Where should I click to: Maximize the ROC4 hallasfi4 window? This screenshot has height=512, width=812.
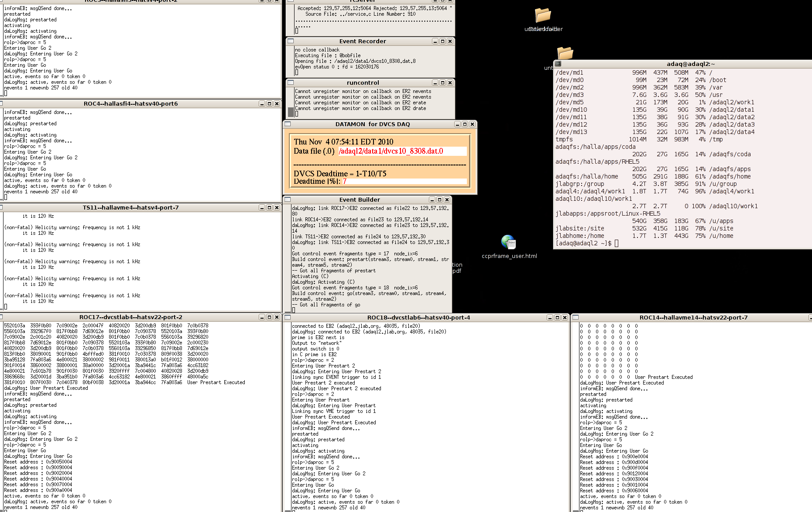click(269, 103)
